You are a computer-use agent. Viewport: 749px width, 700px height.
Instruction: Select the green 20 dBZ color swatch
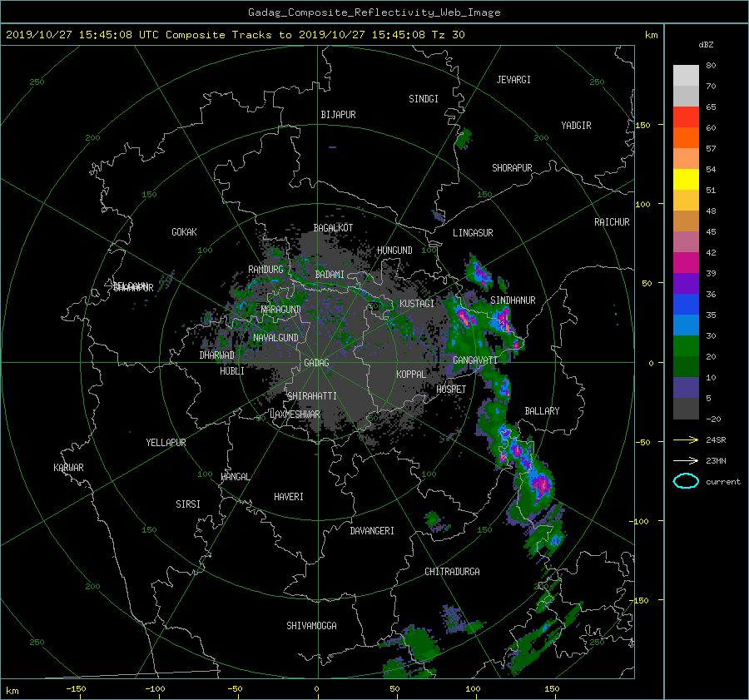point(686,346)
